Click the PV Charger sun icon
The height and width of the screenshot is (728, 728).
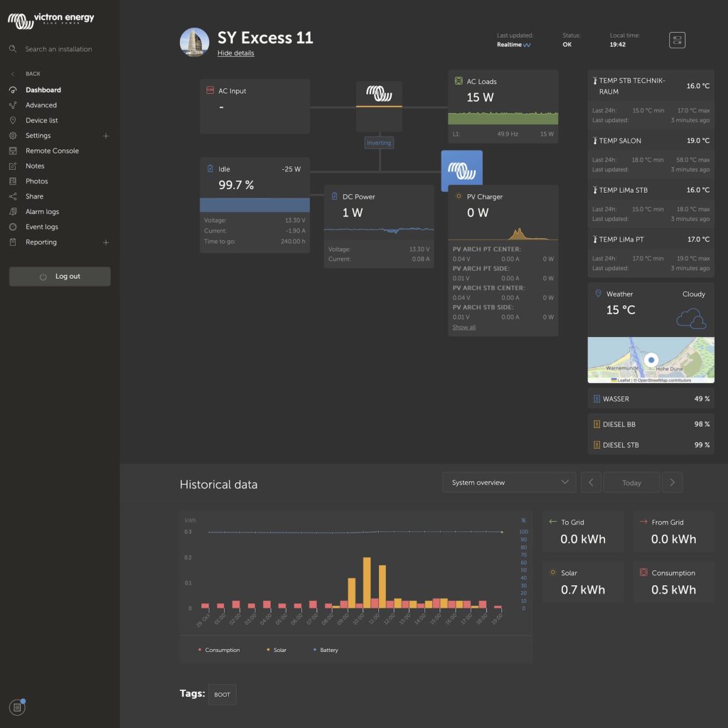pyautogui.click(x=459, y=196)
